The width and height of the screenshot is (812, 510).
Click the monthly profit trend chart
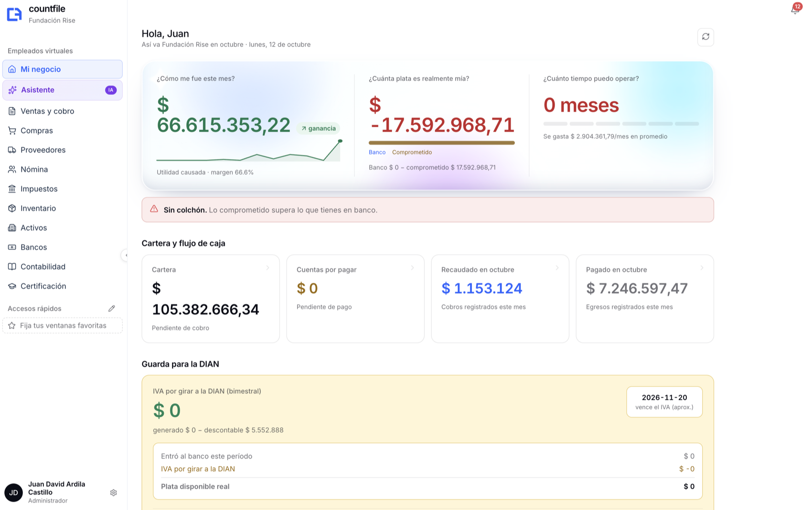[249, 151]
